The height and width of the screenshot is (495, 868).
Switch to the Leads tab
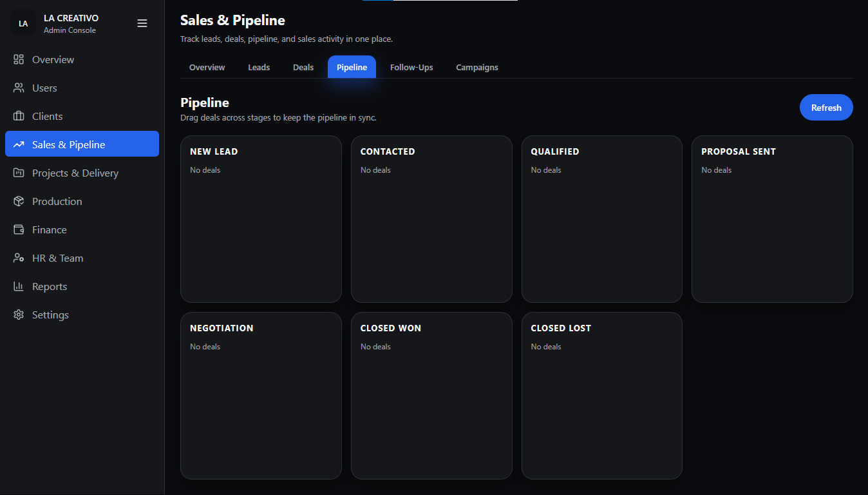tap(259, 67)
